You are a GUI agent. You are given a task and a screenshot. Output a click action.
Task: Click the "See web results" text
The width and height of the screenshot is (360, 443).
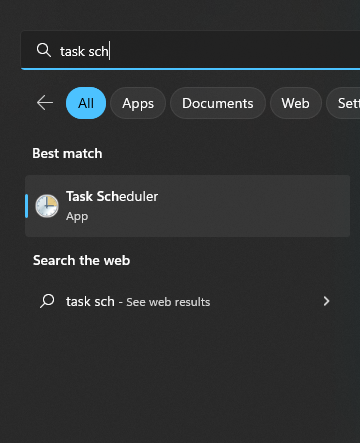pyautogui.click(x=168, y=302)
